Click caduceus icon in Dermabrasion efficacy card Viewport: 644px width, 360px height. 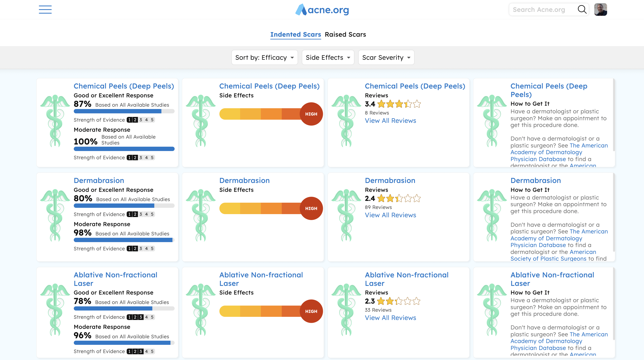55,215
